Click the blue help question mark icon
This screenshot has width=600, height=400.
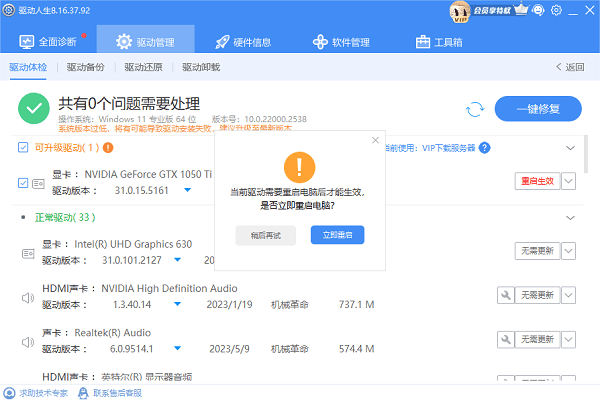[x=484, y=147]
